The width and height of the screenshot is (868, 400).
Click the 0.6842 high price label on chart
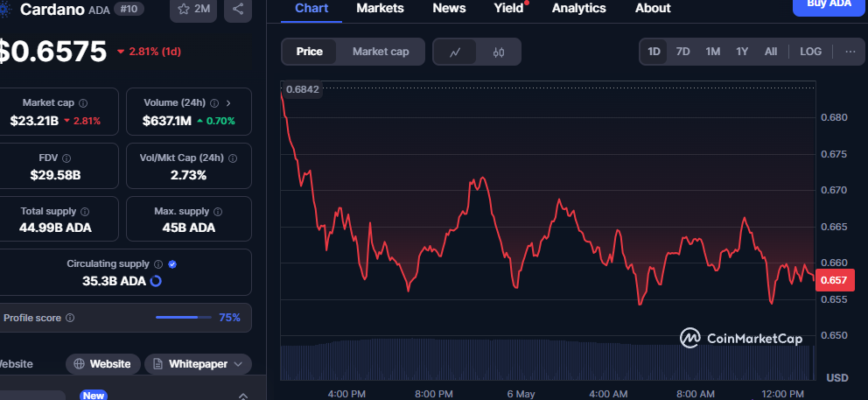302,89
